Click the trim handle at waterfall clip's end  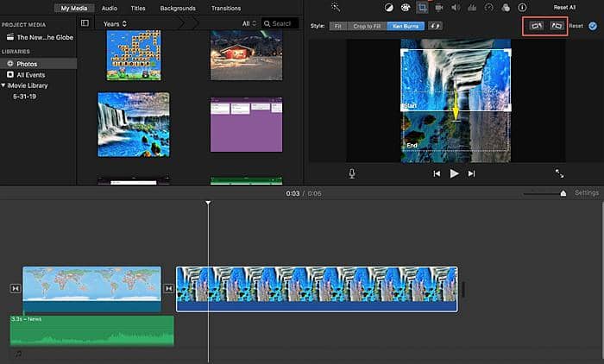click(463, 290)
